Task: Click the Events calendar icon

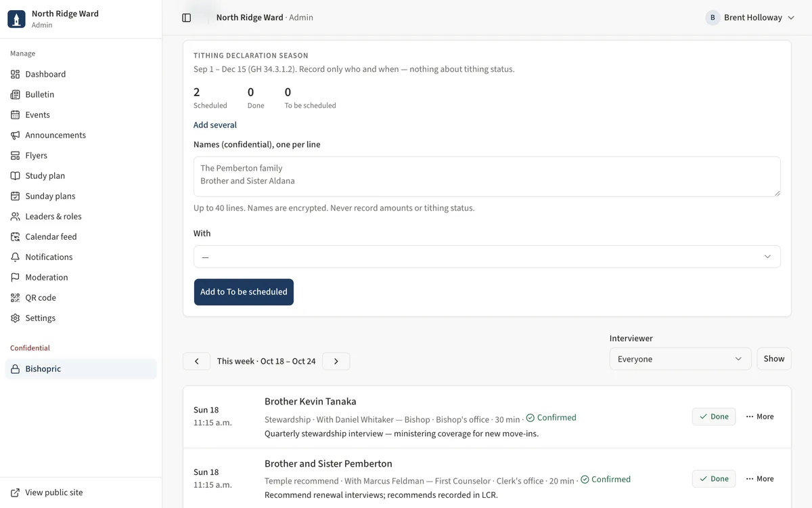Action: click(15, 115)
